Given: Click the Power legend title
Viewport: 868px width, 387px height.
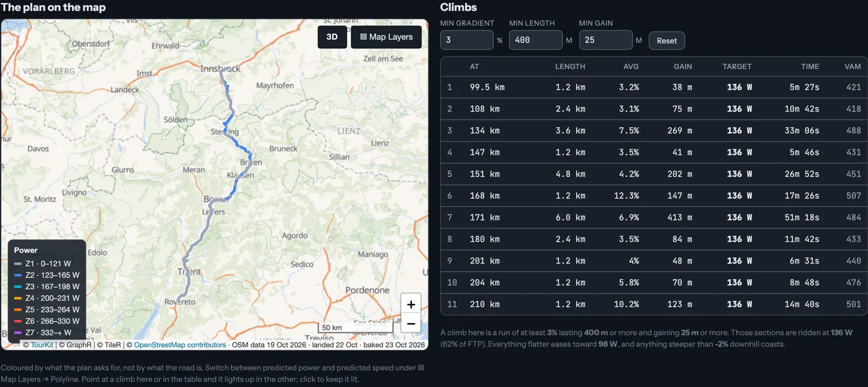Looking at the screenshot, I should [x=26, y=250].
